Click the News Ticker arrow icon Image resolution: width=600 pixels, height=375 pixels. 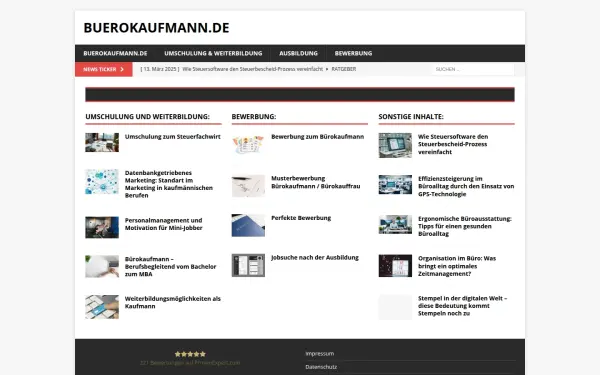coord(122,69)
